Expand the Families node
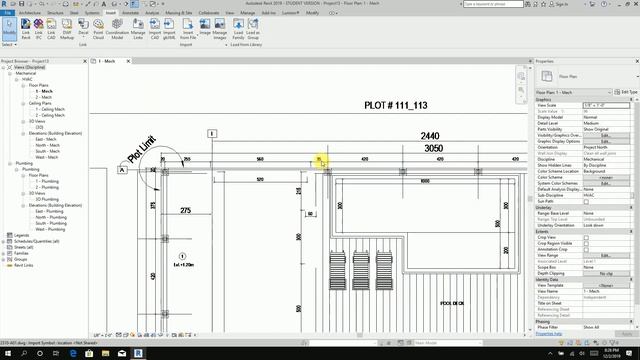 [4, 253]
